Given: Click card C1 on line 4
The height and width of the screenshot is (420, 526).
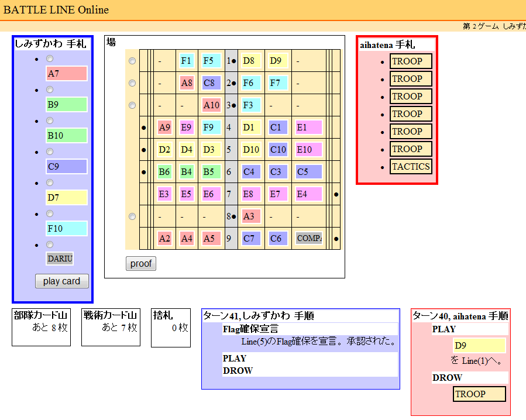Looking at the screenshot, I should pyautogui.click(x=278, y=128).
